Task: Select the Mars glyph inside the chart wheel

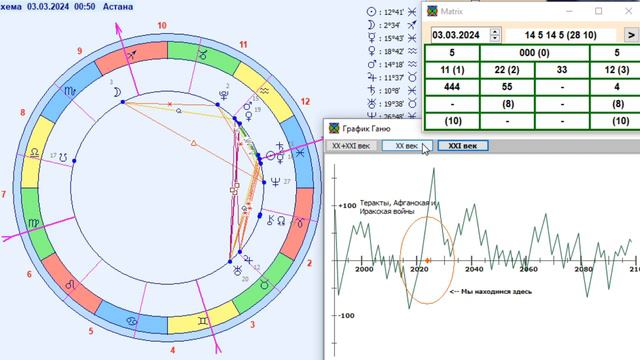Action: pyautogui.click(x=248, y=107)
